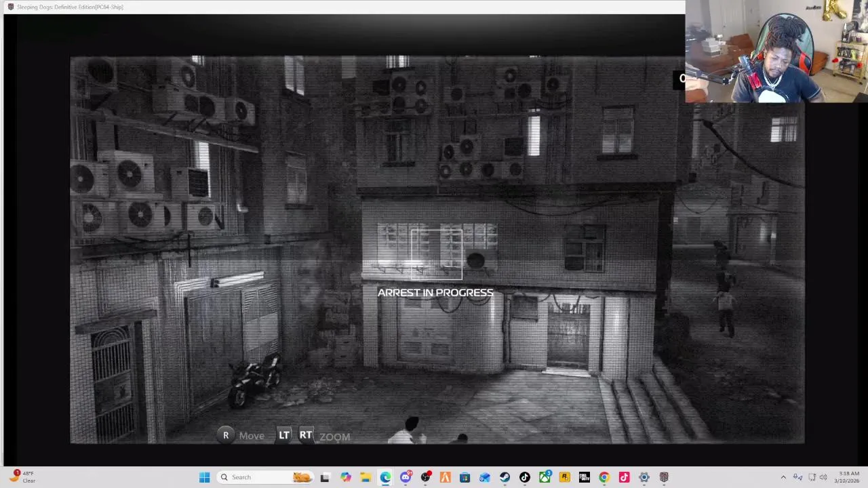
Task: Open the orange app icon on taskbar
Action: (446, 477)
